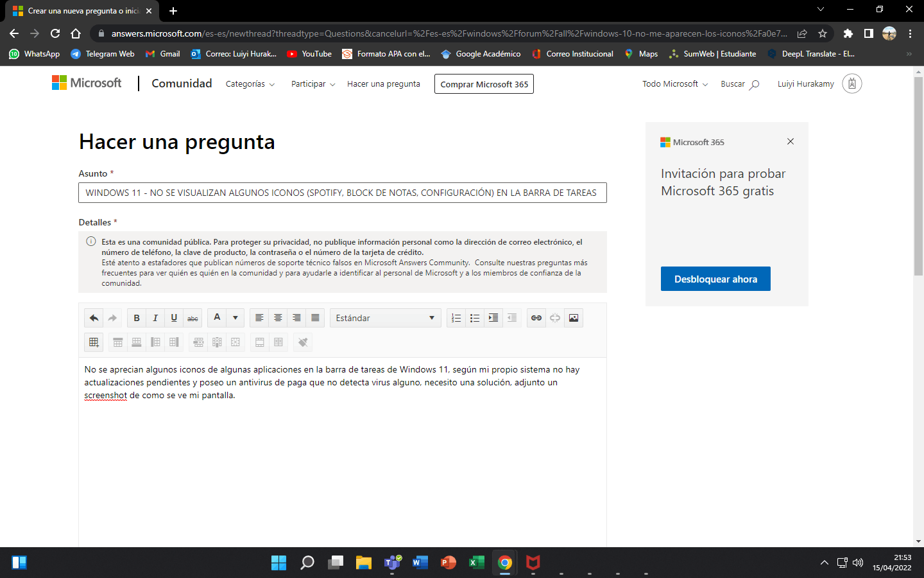Viewport: 924px width, 578px height.
Task: Open the Participar dropdown menu
Action: tap(313, 84)
